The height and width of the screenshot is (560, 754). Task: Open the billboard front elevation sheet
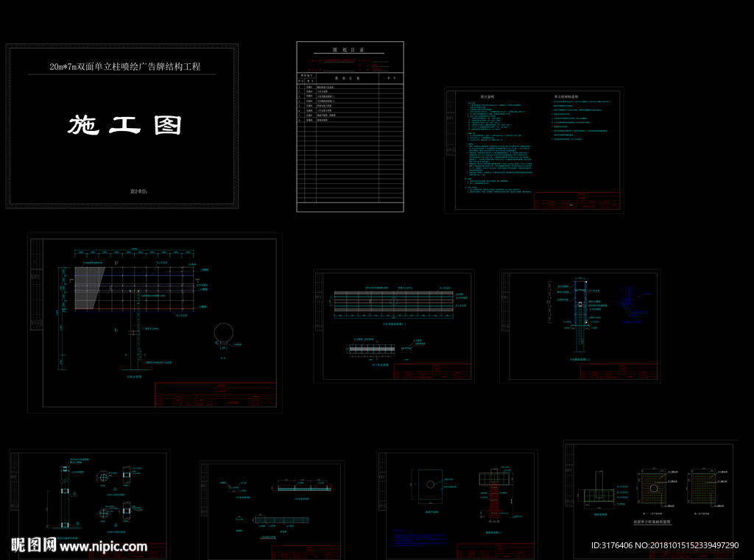coord(155,323)
